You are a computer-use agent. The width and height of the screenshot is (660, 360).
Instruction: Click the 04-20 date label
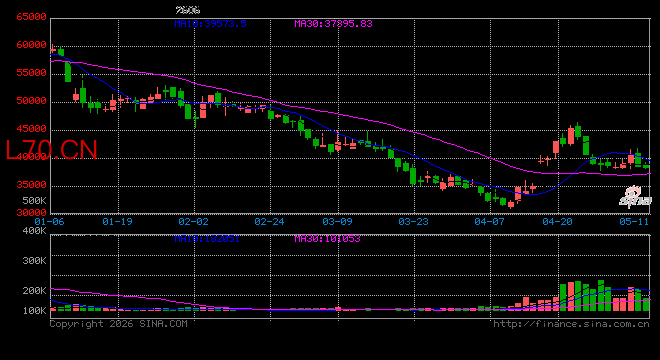point(557,221)
